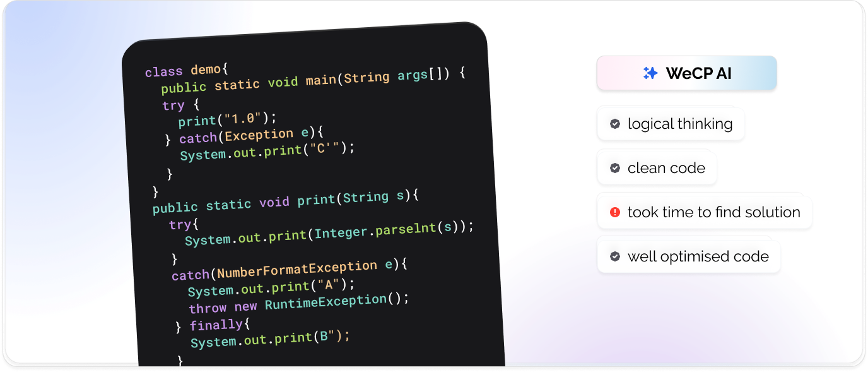
Task: Select 'took time to find solution' label
Action: tap(713, 212)
